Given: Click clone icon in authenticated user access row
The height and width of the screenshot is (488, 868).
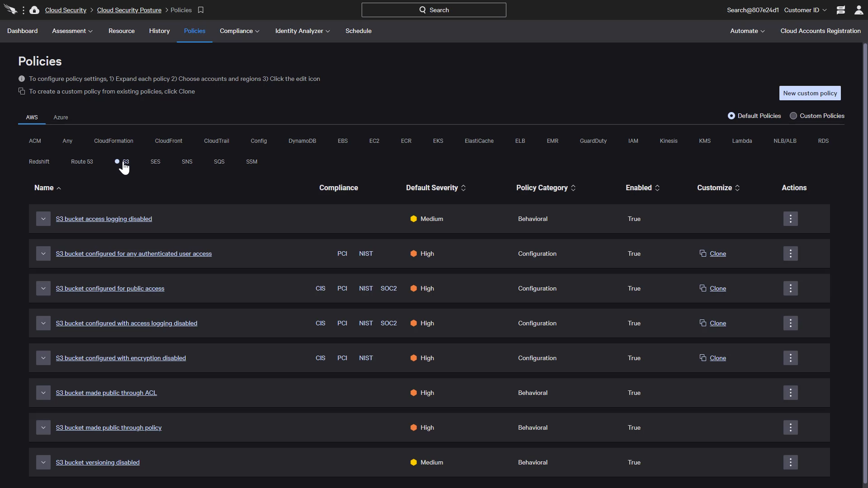Looking at the screenshot, I should (x=703, y=253).
